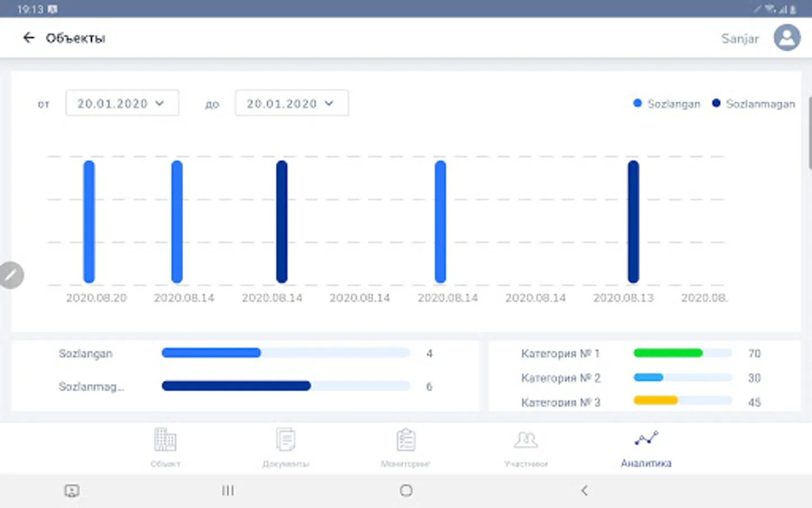812x508 pixels.
Task: Select the first dark-blue chart bar
Action: point(282,222)
